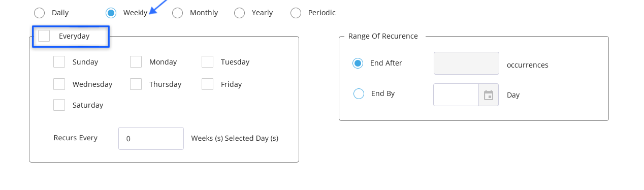Click the Recurs Every weeks input field
This screenshot has height=190, width=644.
151,139
